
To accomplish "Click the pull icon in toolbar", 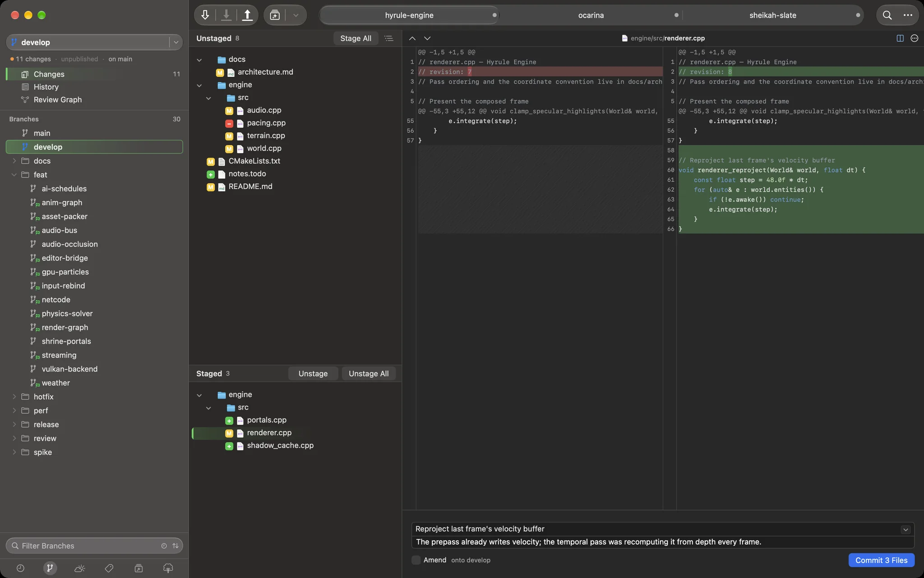I will tap(226, 15).
